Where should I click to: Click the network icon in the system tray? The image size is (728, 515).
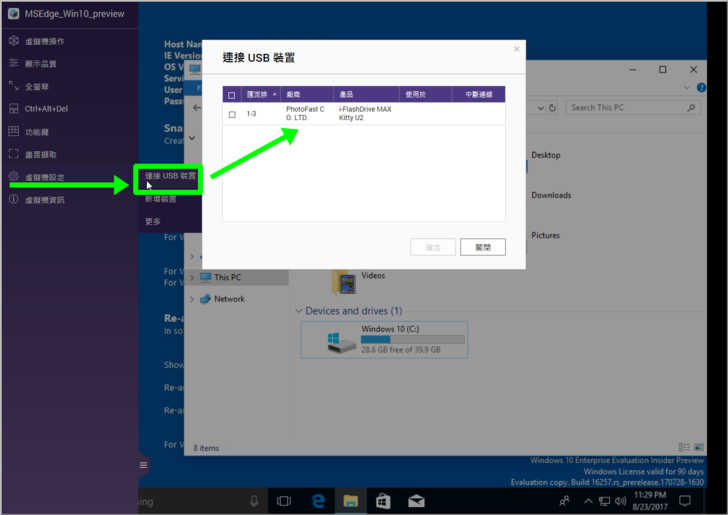[x=604, y=501]
